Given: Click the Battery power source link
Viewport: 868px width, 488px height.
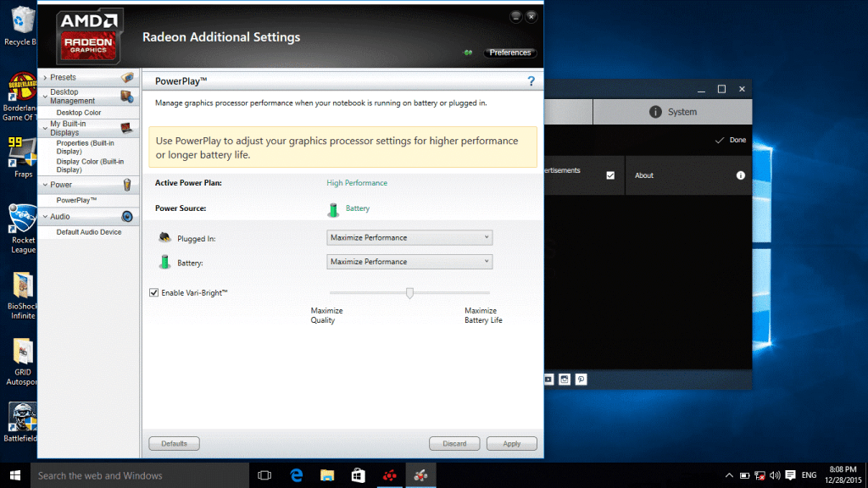Looking at the screenshot, I should tap(358, 208).
